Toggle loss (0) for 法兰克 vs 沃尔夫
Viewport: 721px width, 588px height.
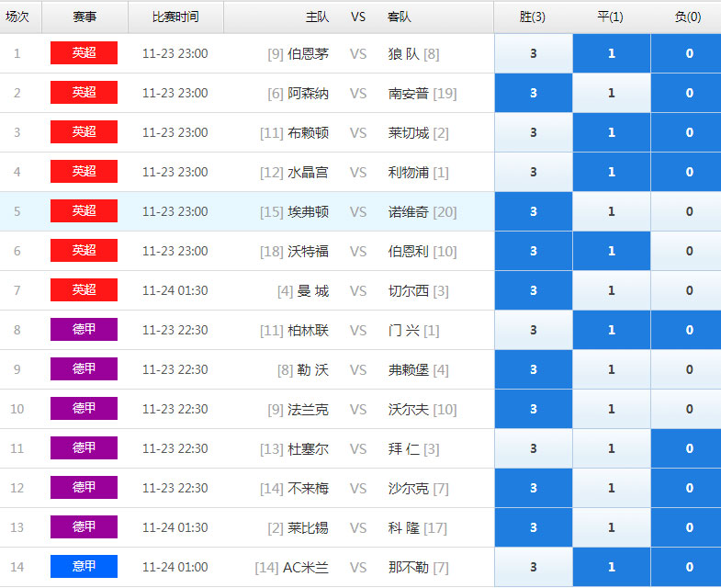coord(686,410)
